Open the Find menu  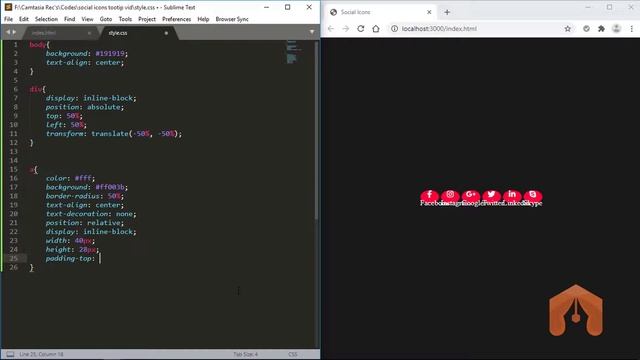[x=69, y=19]
